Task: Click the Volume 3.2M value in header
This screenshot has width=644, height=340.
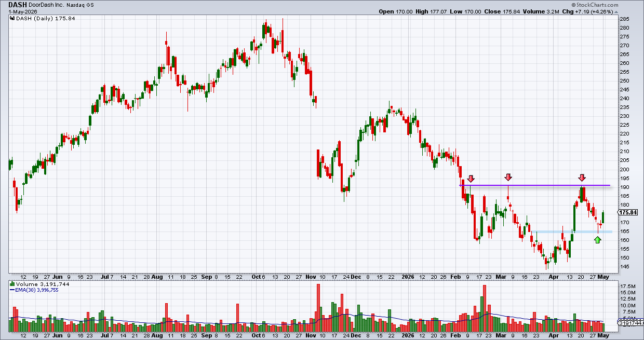Action: (x=553, y=11)
